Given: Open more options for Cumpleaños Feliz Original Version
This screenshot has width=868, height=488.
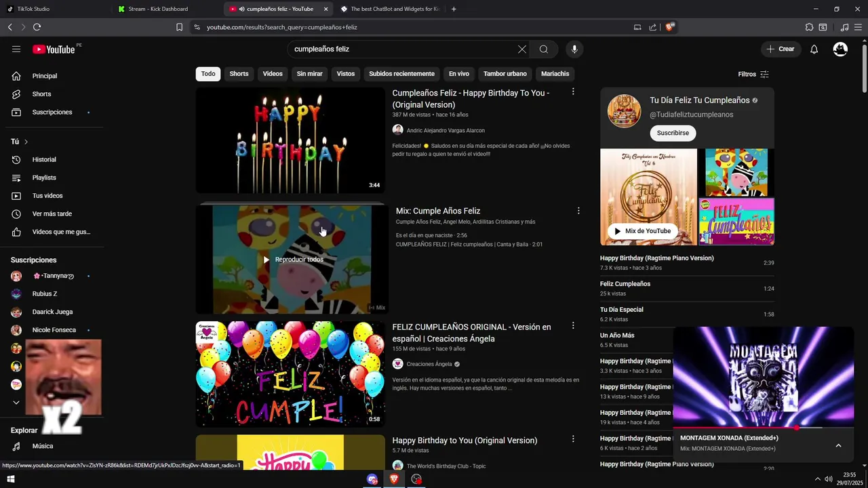Looking at the screenshot, I should 573,91.
